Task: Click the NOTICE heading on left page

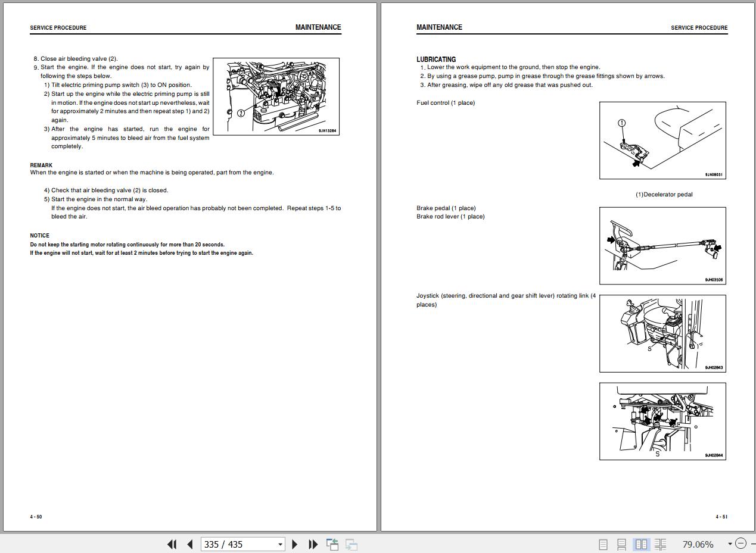Action: (x=40, y=236)
